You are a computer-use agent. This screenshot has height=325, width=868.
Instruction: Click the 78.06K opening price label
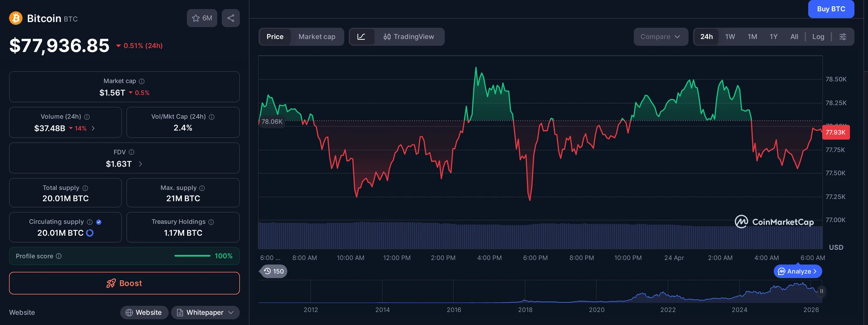(272, 121)
